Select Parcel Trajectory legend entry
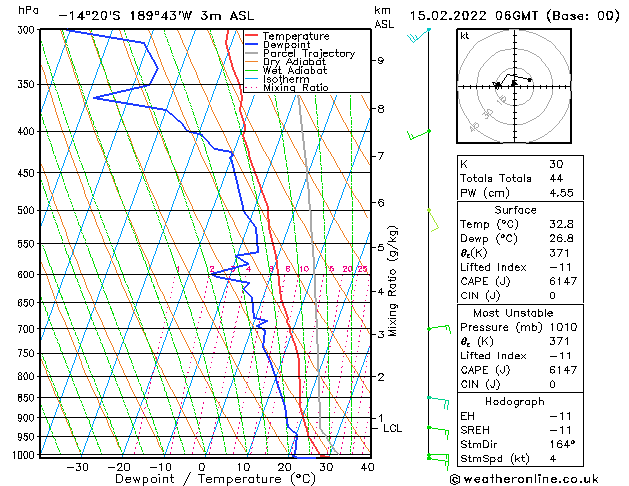This screenshot has height=486, width=629. coord(307,54)
